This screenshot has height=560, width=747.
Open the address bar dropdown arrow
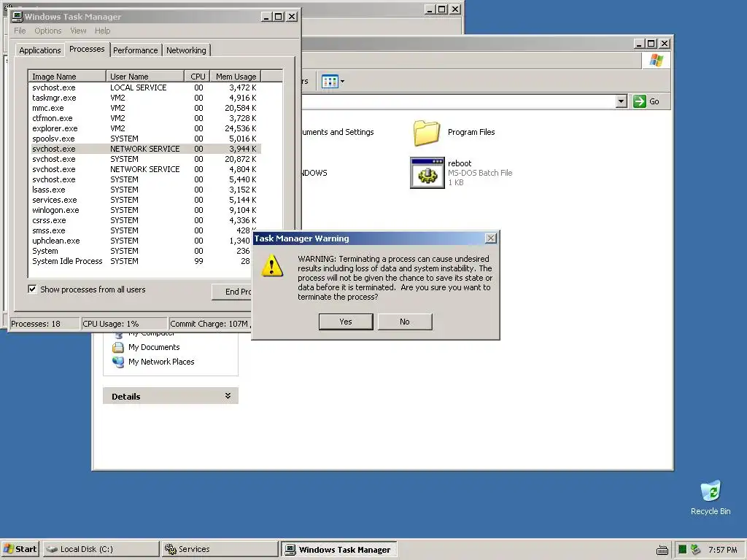pyautogui.click(x=621, y=101)
